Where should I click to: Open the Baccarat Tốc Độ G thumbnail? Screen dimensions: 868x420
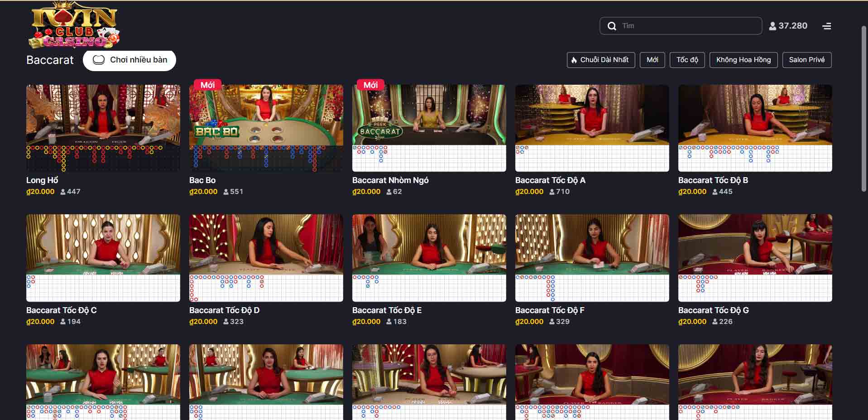tap(755, 244)
